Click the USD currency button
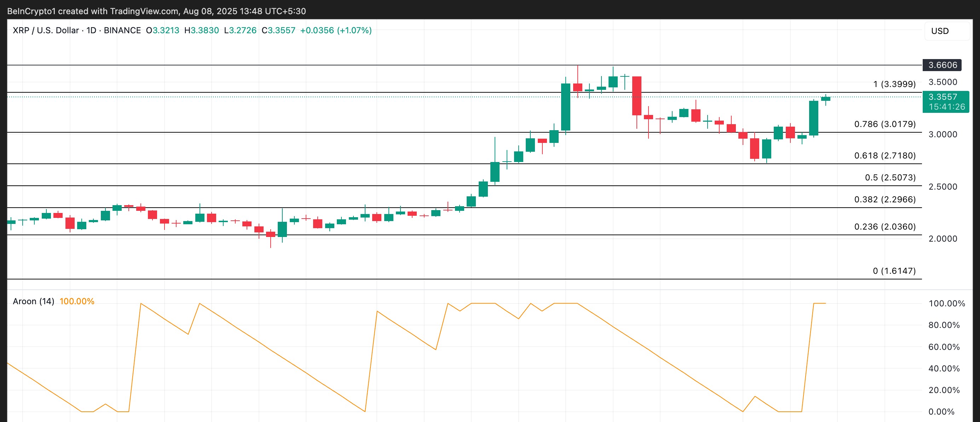Image resolution: width=980 pixels, height=422 pixels. 947,31
